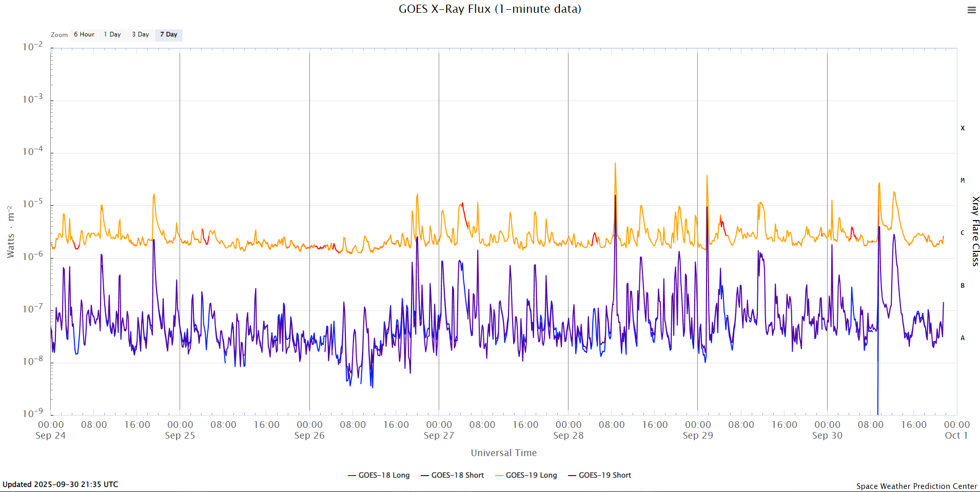Click the GOES X-Ray Flux chart title
The image size is (980, 492).
[489, 9]
